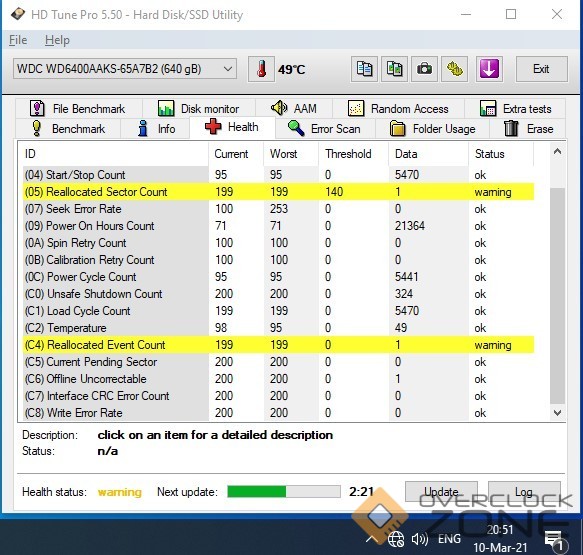Select the (0A) Spin Retry Count row
Screen dimensions: 583x555
click(x=278, y=243)
